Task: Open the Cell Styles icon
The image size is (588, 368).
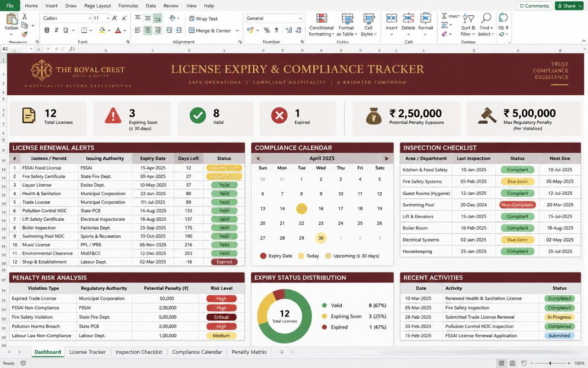Action: [368, 18]
